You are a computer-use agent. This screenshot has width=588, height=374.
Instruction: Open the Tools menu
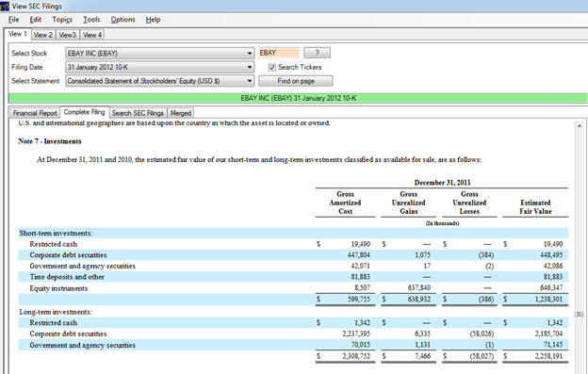click(91, 20)
